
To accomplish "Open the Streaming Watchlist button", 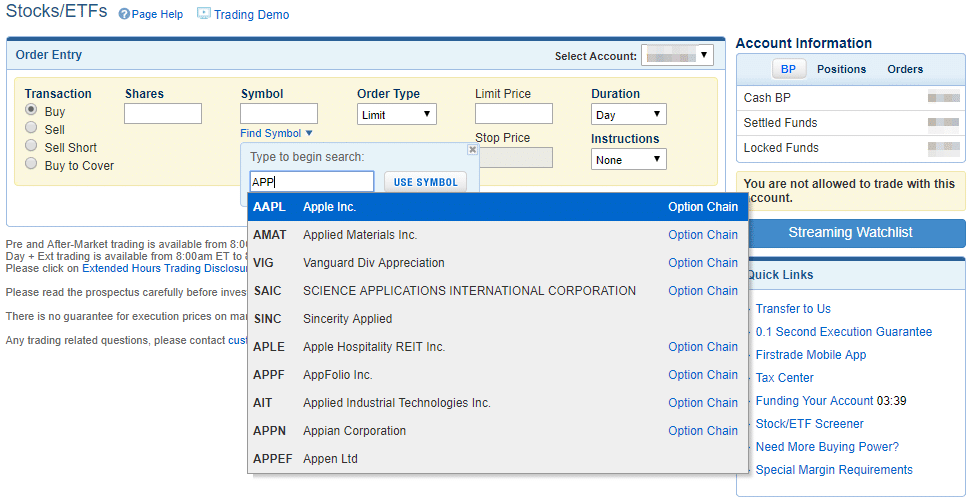I will (x=850, y=233).
